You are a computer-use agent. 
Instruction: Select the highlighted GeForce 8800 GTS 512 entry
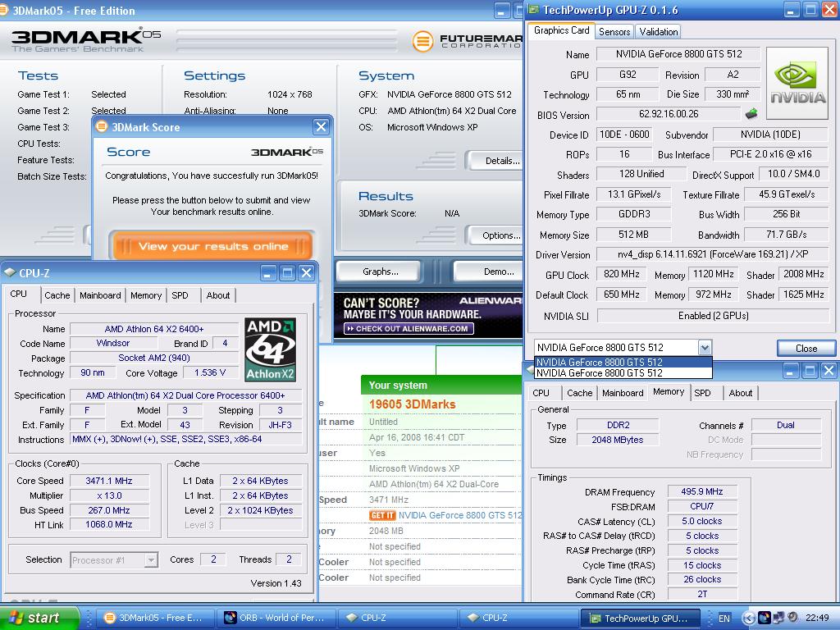click(x=623, y=362)
